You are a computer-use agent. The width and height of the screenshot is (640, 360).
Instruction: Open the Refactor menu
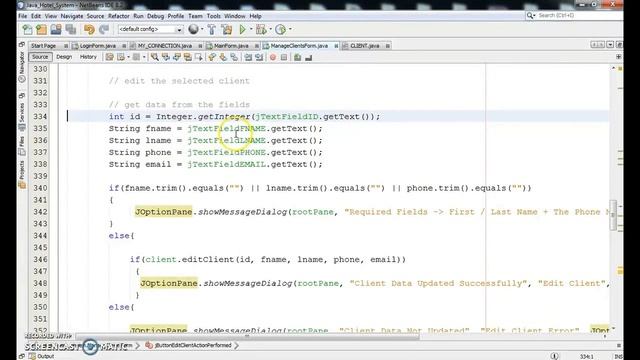coord(118,16)
